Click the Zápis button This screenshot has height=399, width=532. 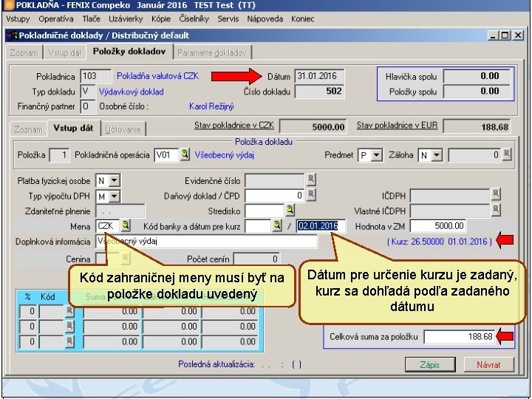point(430,365)
